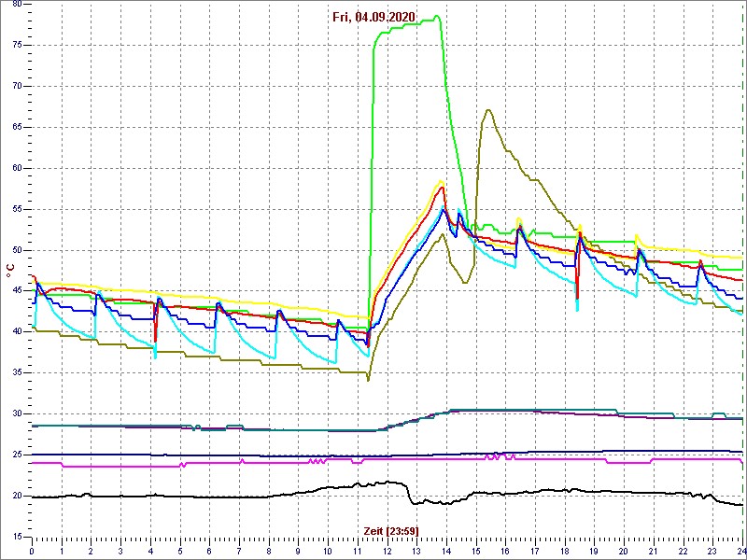The image size is (747, 560).
Task: Click hour 8 on the time axis
Action: tap(269, 552)
